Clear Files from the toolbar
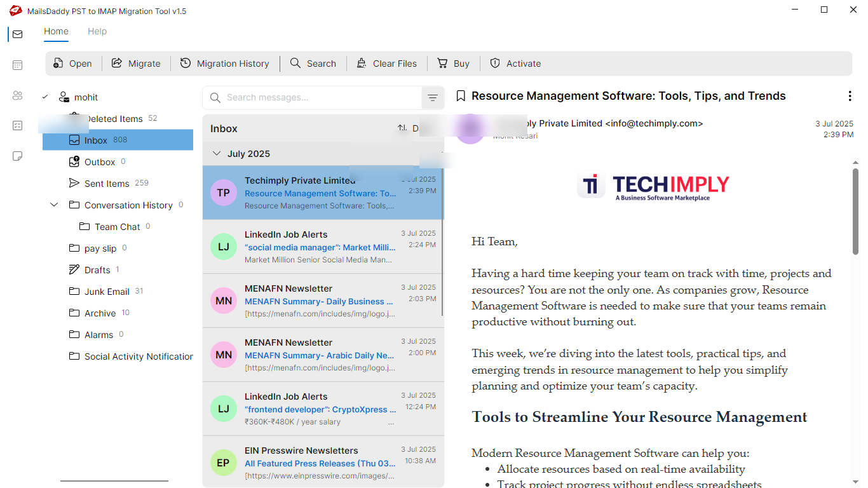 tap(387, 64)
